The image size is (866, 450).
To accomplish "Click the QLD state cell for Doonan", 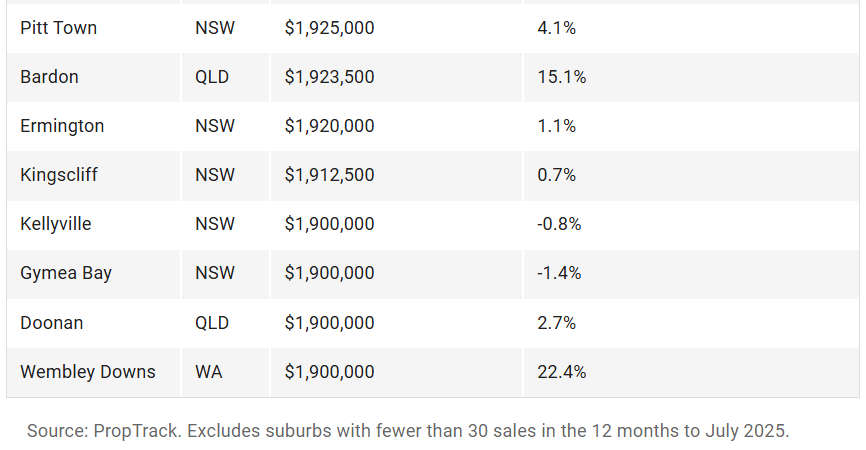I will pyautogui.click(x=212, y=323).
